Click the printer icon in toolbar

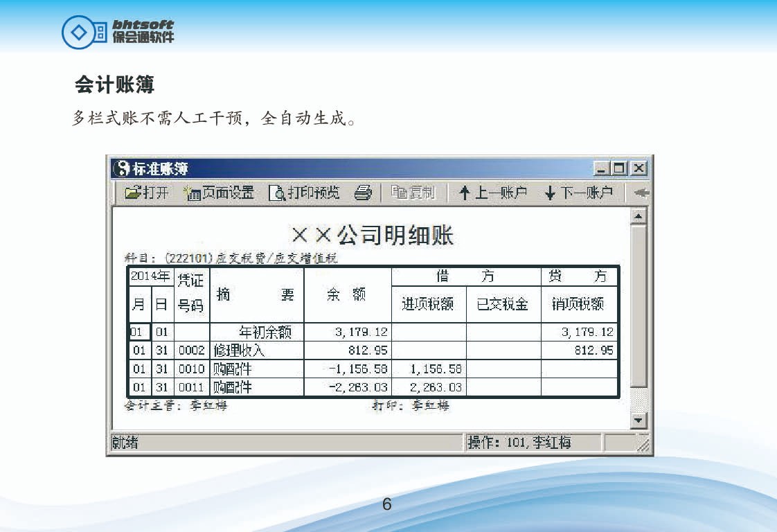(x=363, y=193)
